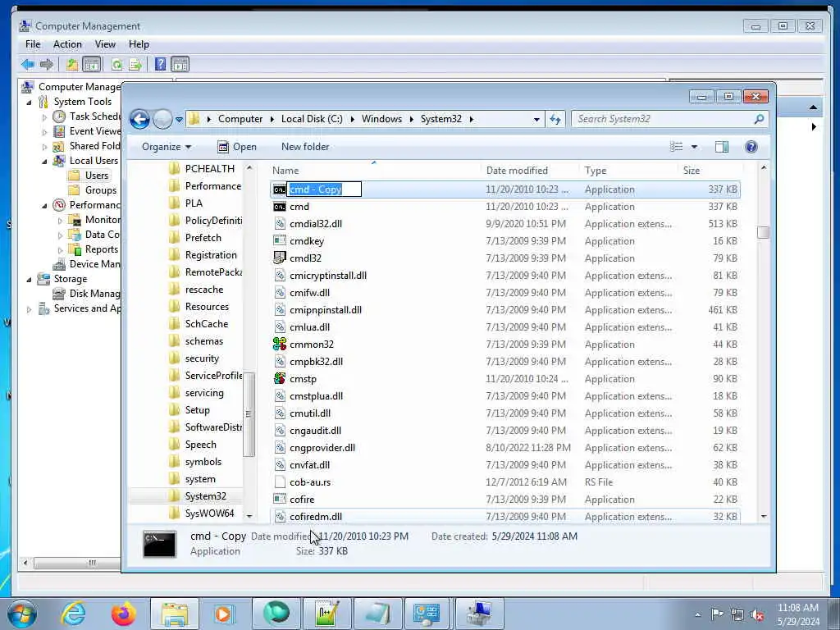Viewport: 840px width, 630px height.
Task: Click the Windows Start orb
Action: tap(22, 614)
